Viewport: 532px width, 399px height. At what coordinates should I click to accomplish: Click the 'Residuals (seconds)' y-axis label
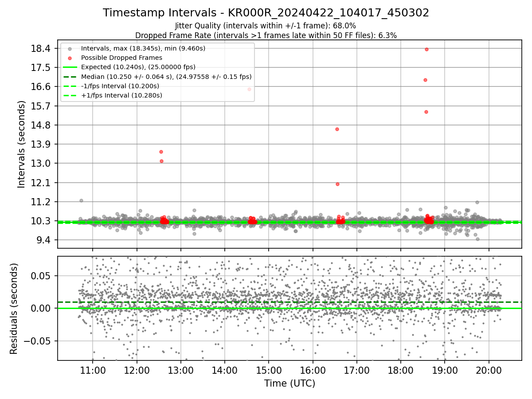(x=14, y=309)
